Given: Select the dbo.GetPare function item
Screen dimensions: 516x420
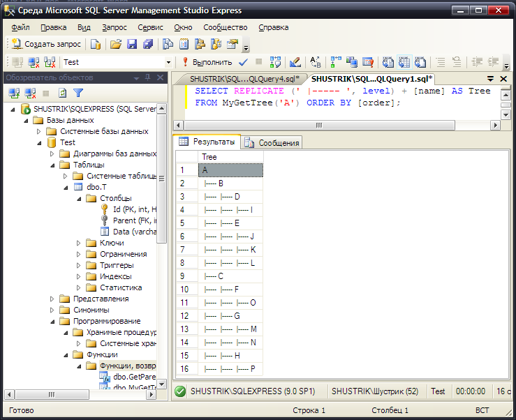Looking at the screenshot, I should coord(134,377).
